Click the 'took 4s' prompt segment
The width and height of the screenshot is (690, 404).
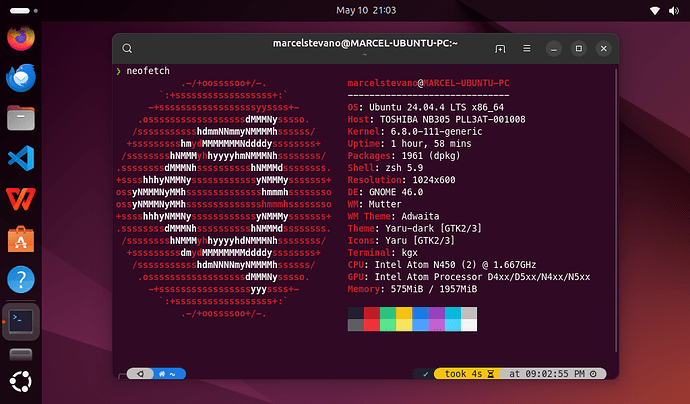click(x=468, y=374)
